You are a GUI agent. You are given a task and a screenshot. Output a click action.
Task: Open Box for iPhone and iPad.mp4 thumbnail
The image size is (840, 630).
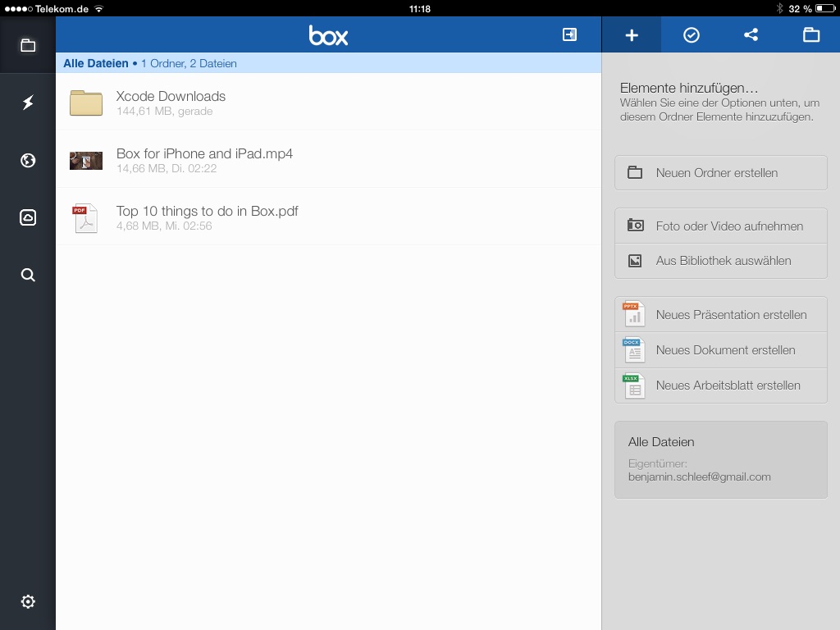pyautogui.click(x=86, y=160)
